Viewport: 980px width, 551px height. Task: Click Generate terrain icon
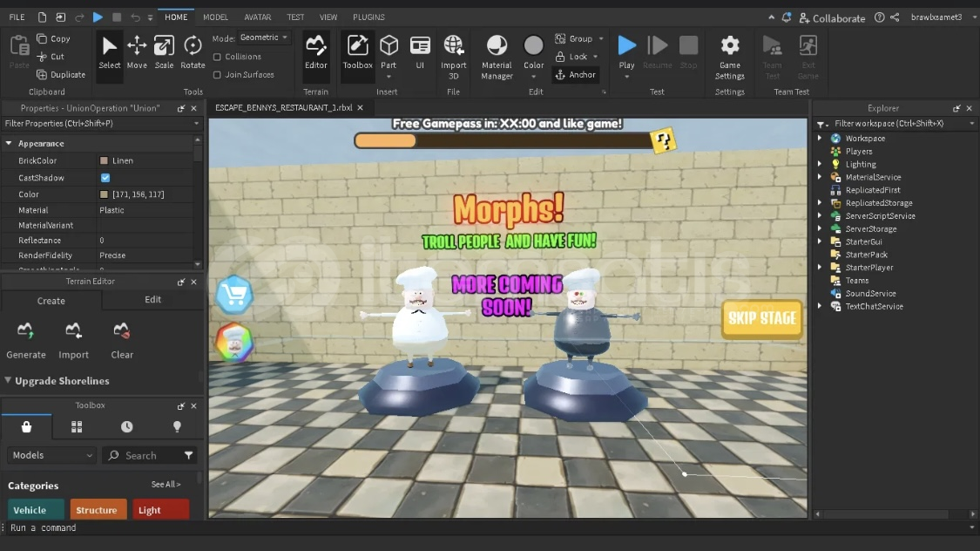(x=25, y=330)
